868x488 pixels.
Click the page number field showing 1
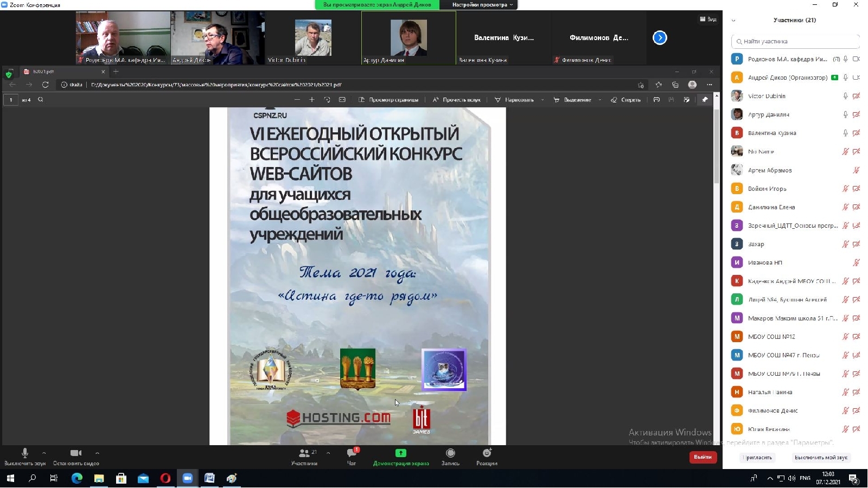[x=10, y=100]
